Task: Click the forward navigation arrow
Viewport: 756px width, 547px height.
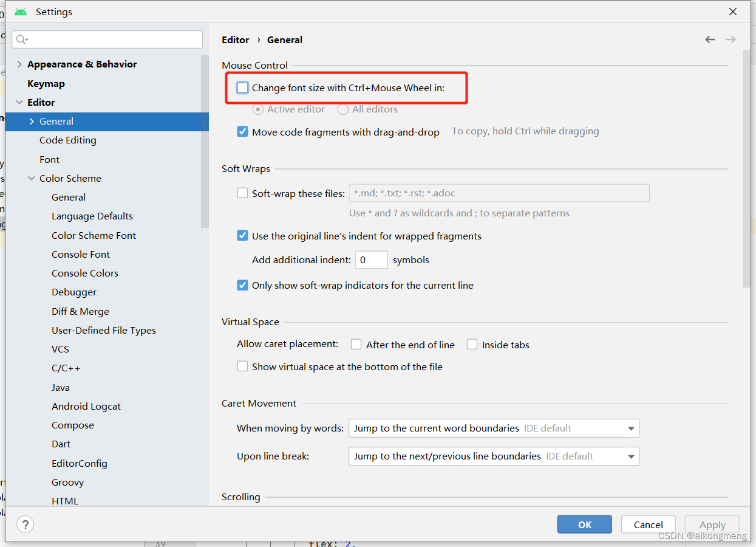Action: pyautogui.click(x=730, y=40)
